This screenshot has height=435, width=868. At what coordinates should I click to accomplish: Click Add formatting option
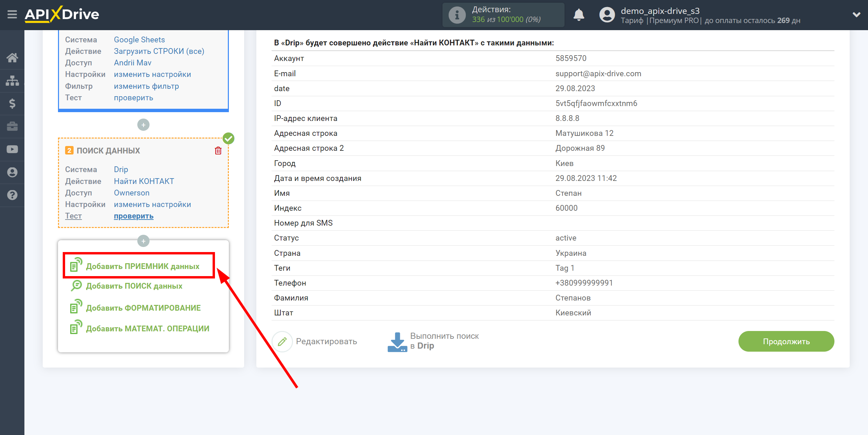tap(143, 308)
